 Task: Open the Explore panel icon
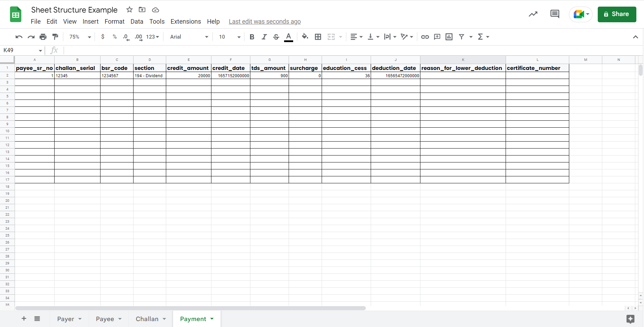point(630,319)
